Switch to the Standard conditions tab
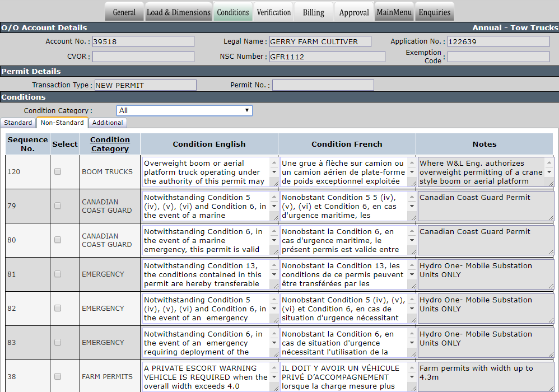This screenshot has width=559, height=392. coord(18,123)
